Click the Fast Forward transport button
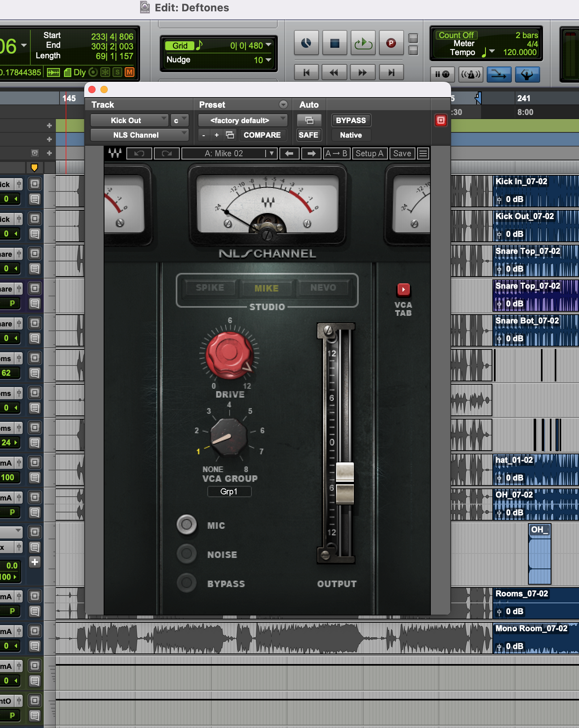This screenshot has height=728, width=579. coord(362,72)
